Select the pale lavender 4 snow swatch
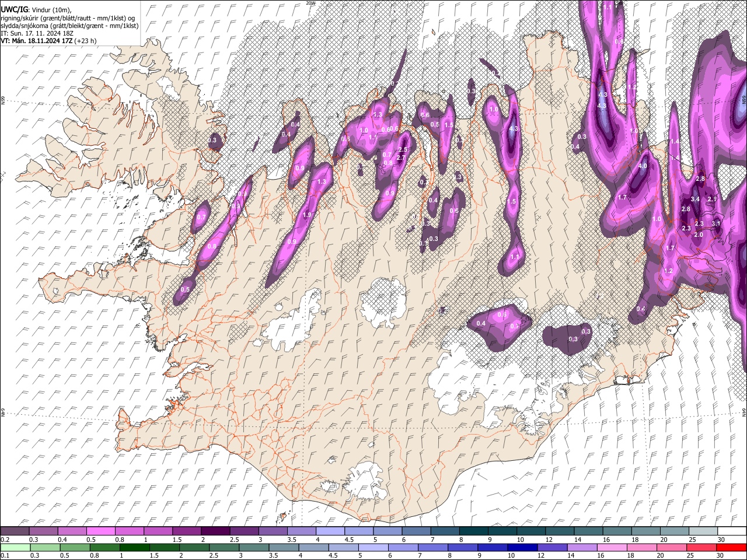The width and height of the screenshot is (747, 560). pyautogui.click(x=329, y=531)
